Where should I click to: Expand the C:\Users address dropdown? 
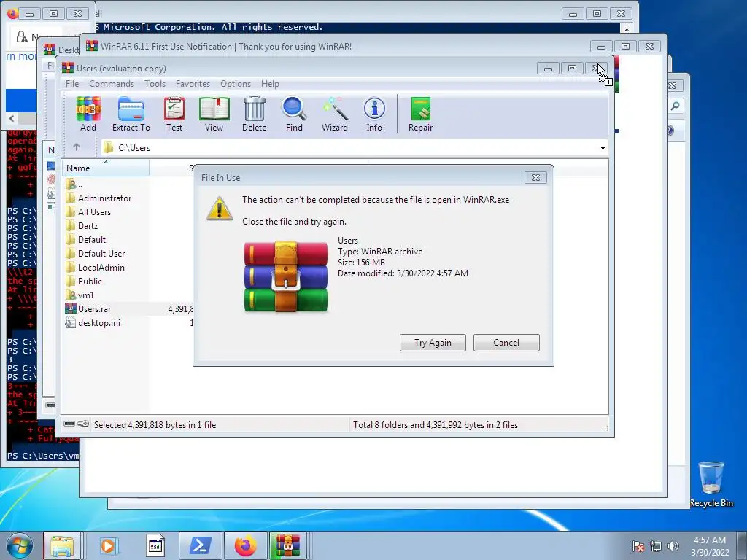tap(603, 147)
